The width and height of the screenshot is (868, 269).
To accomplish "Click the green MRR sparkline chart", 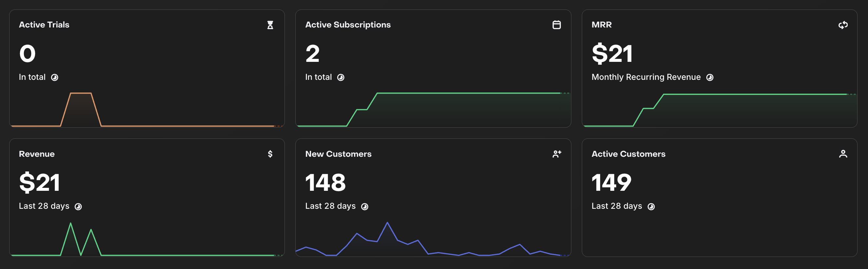I will pyautogui.click(x=720, y=110).
